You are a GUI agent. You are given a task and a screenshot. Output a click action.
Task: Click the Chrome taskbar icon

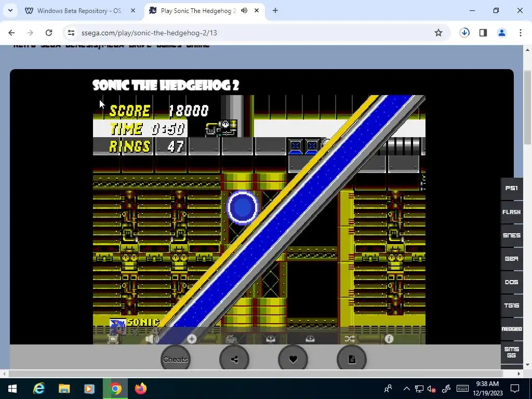(115, 389)
